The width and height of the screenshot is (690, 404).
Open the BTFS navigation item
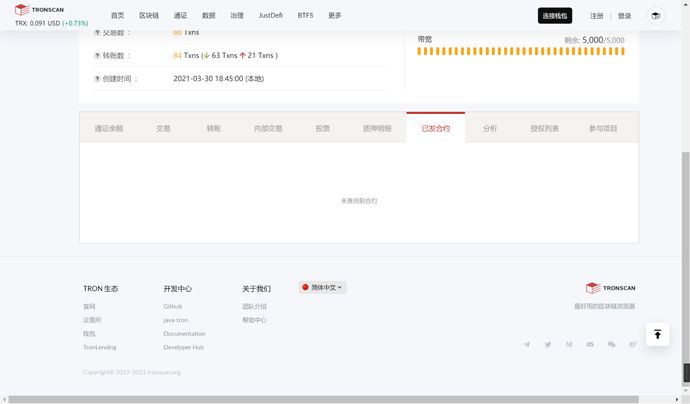click(x=305, y=15)
